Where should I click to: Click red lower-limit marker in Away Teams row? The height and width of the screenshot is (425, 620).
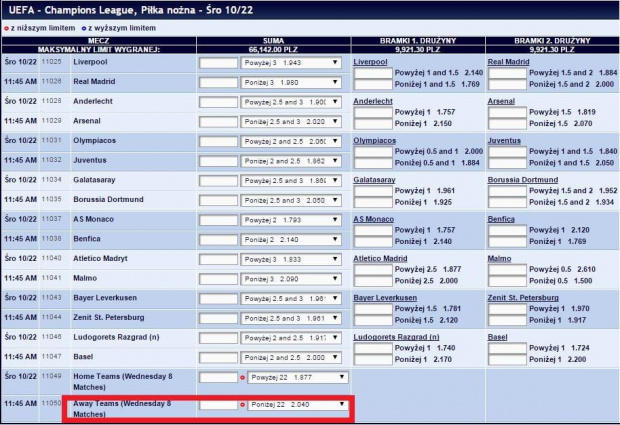(242, 405)
